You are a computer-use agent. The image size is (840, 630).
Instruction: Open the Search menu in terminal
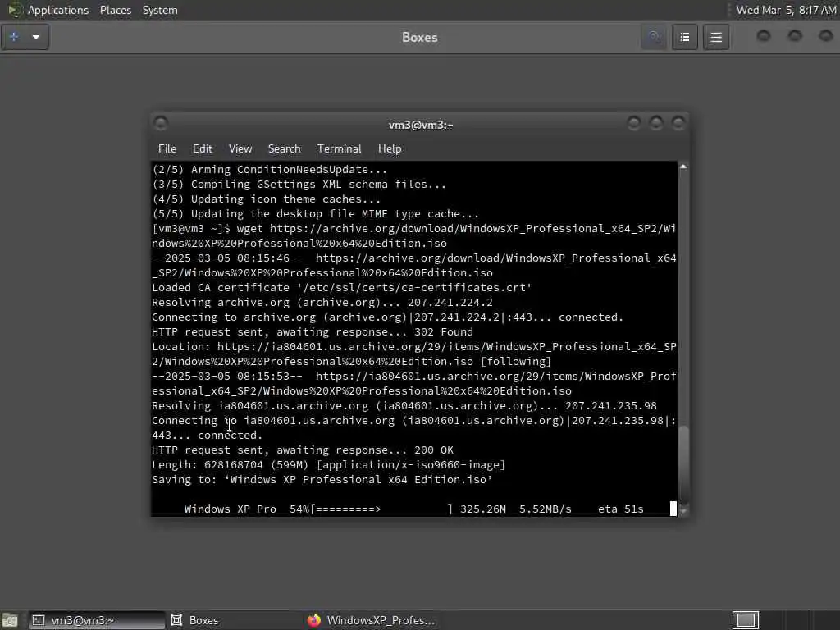284,149
